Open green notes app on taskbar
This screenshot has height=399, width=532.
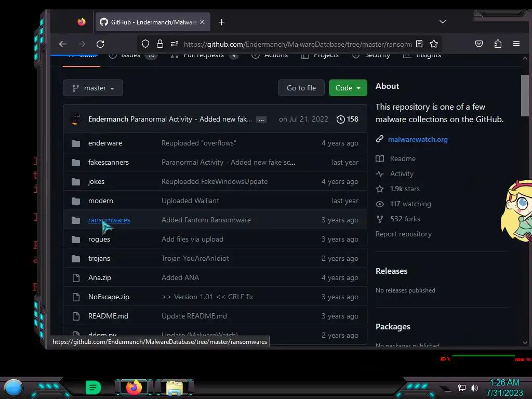(x=93, y=388)
